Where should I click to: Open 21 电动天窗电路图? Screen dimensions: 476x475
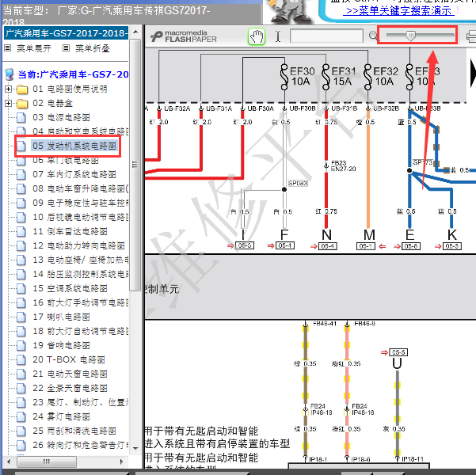[70, 374]
